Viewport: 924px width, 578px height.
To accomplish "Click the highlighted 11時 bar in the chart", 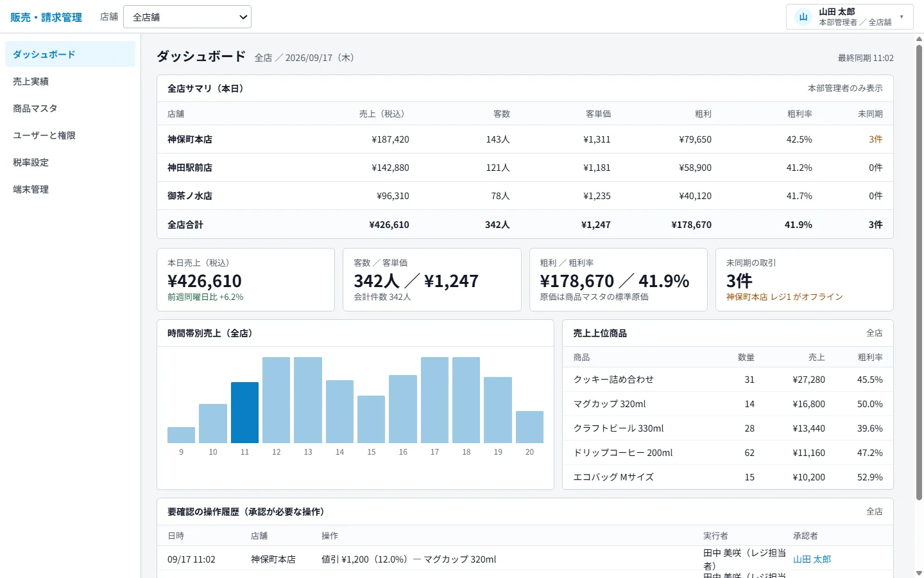I will [x=244, y=412].
